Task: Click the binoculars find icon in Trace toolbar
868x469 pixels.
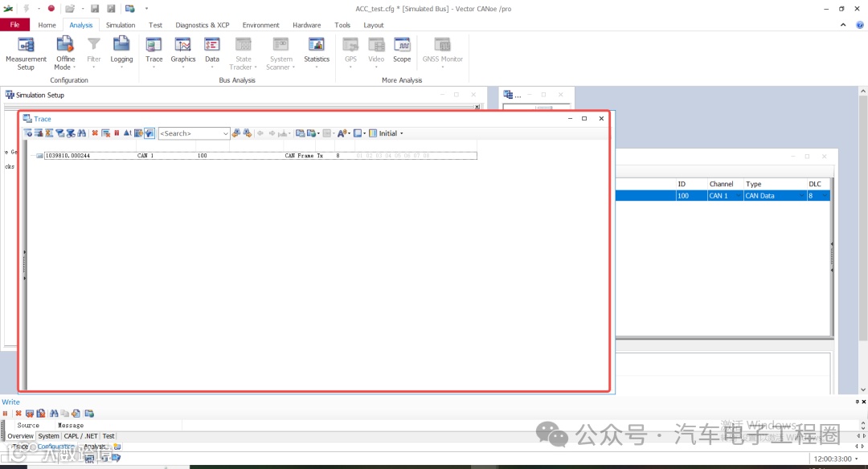Action: pyautogui.click(x=82, y=133)
